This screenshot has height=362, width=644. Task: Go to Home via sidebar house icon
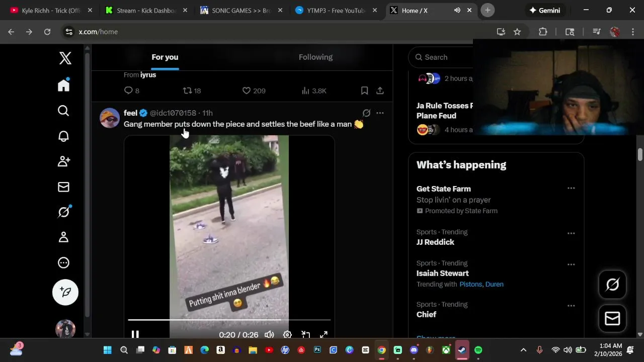pos(64,85)
